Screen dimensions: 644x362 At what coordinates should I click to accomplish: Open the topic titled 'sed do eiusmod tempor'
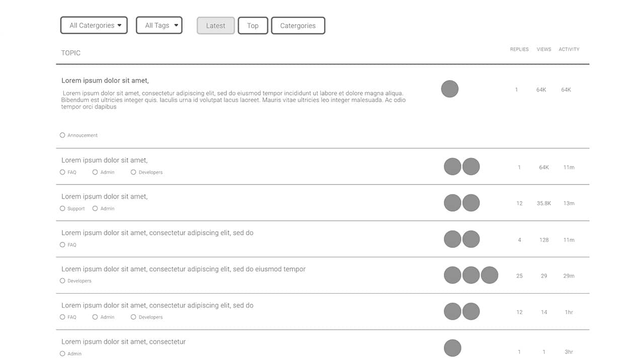click(184, 269)
